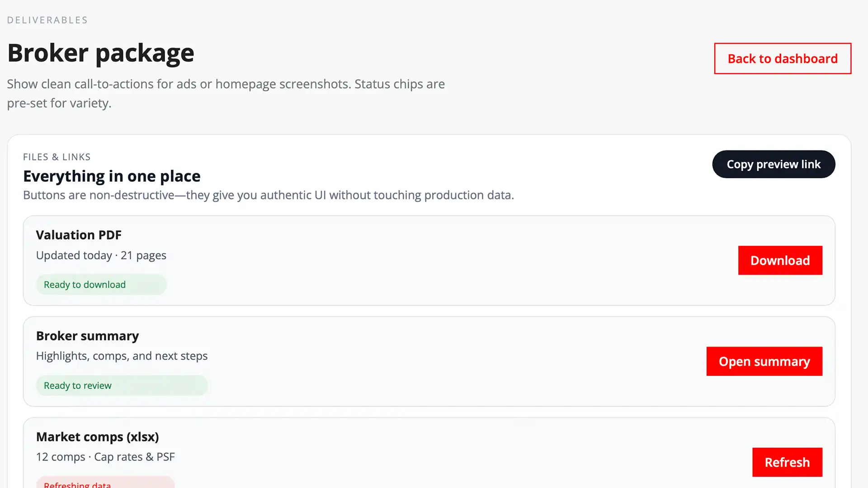
Task: Click the 12 comps · Cap rates text
Action: pos(105,456)
